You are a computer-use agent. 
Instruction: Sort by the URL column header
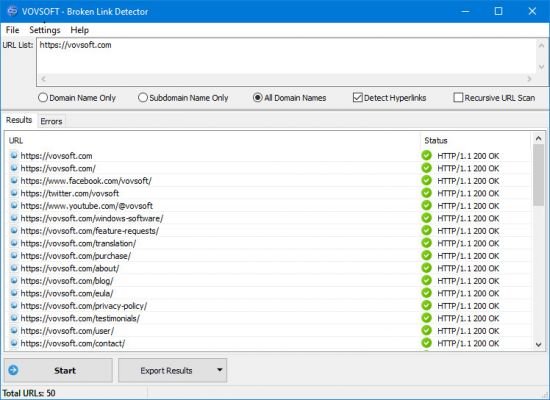213,140
